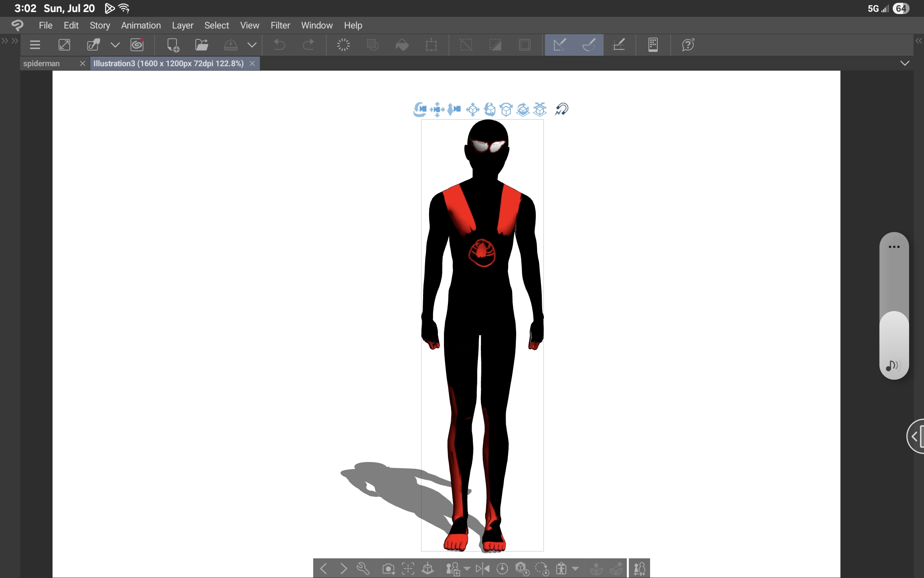Image resolution: width=924 pixels, height=578 pixels.
Task: Expand the canvas tab list chevron
Action: click(x=905, y=63)
